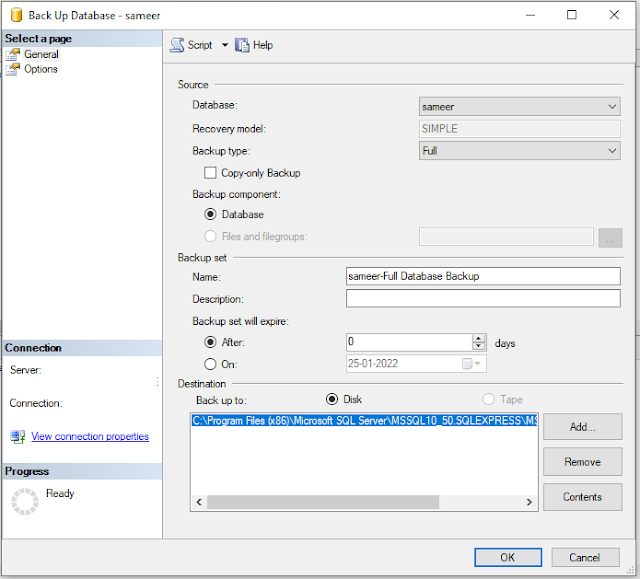Open the calendar date picker dropdown
This screenshot has height=579, width=640.
(472, 363)
